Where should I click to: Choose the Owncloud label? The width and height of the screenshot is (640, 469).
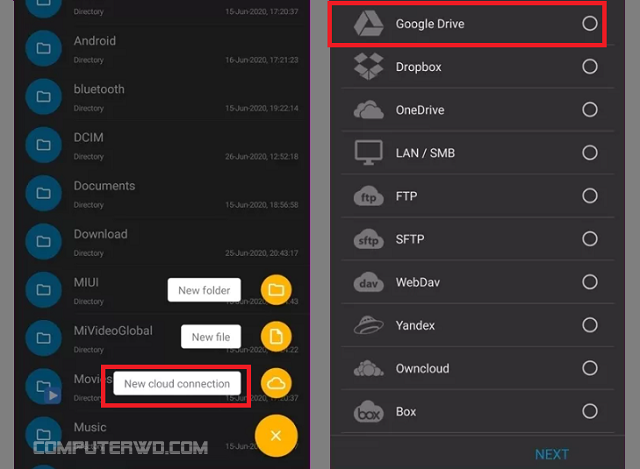click(422, 369)
